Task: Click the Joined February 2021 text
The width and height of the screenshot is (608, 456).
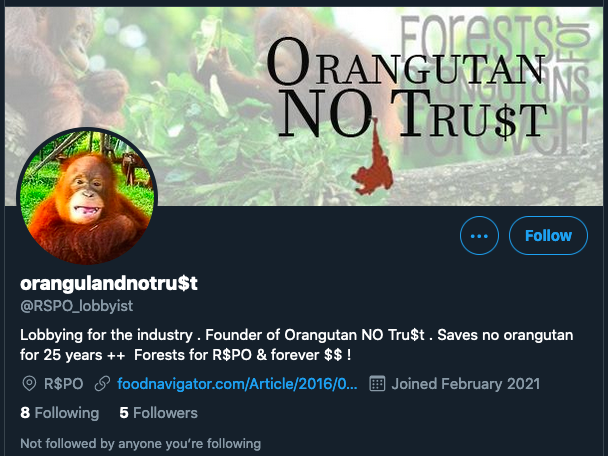Action: coord(466,384)
